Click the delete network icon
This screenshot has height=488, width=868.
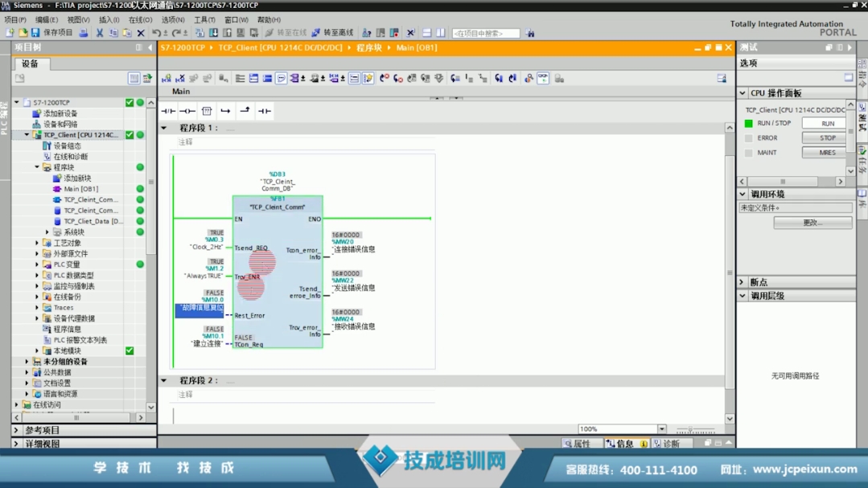[x=180, y=79]
